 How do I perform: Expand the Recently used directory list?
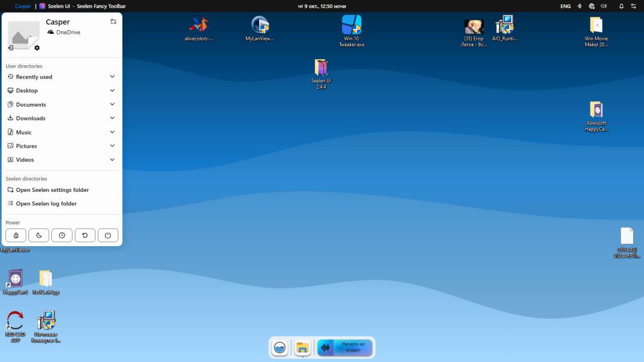[112, 77]
